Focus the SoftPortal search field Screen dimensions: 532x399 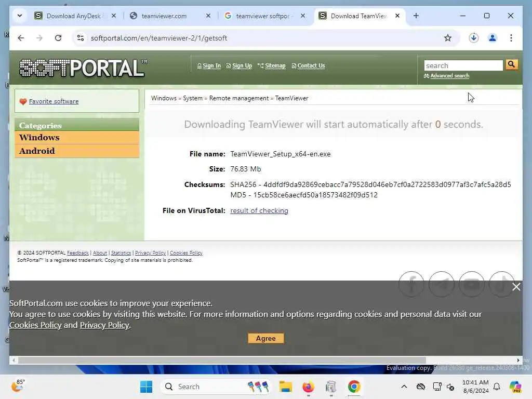463,65
